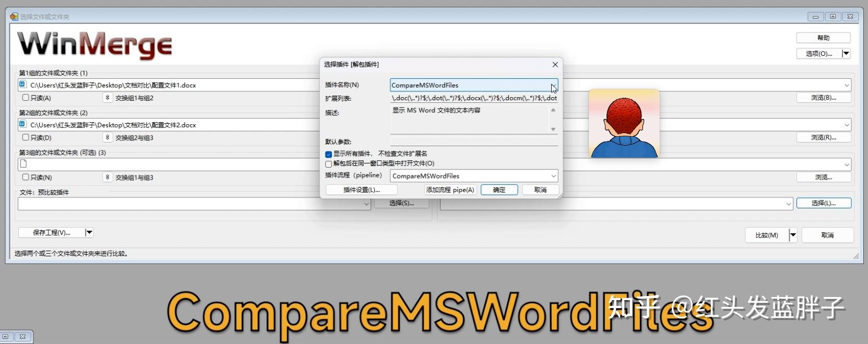The image size is (868, 344).
Task: Click the swap icon beside 交换组1与组3
Action: 108,177
